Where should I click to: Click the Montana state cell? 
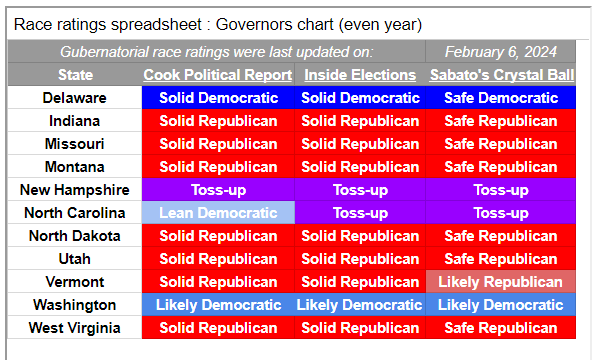click(x=74, y=167)
